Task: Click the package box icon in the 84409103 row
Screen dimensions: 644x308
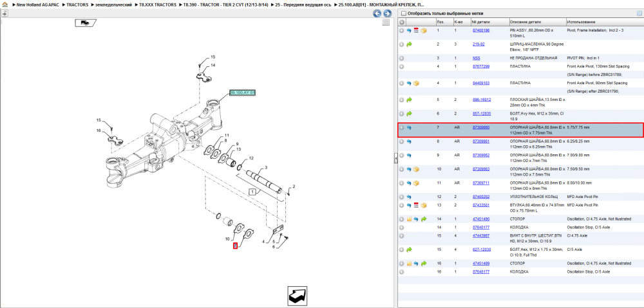Action: pos(416,83)
